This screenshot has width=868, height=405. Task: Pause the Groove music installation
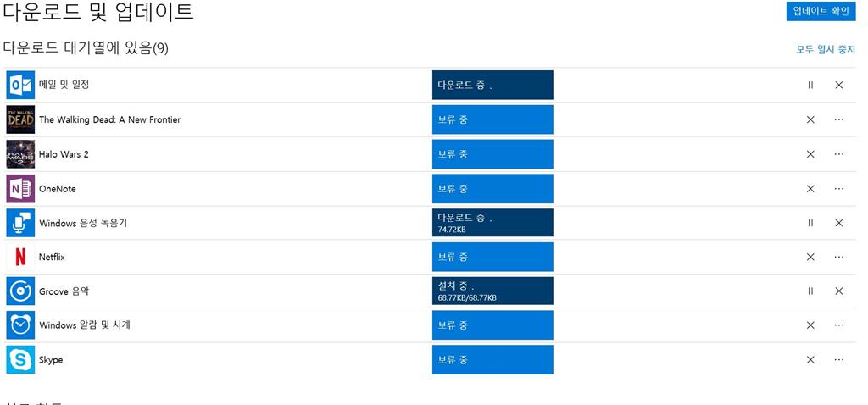click(810, 291)
